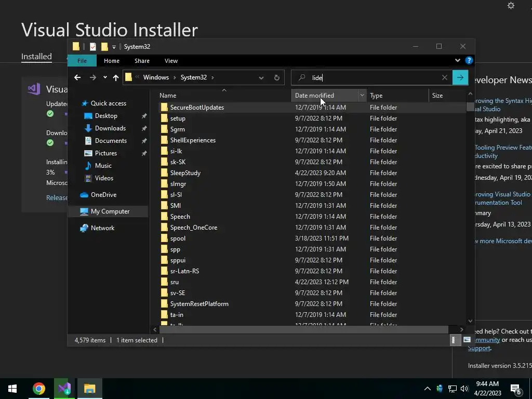The width and height of the screenshot is (532, 399).
Task: Open notification center with 6 notifications
Action: pyautogui.click(x=516, y=389)
